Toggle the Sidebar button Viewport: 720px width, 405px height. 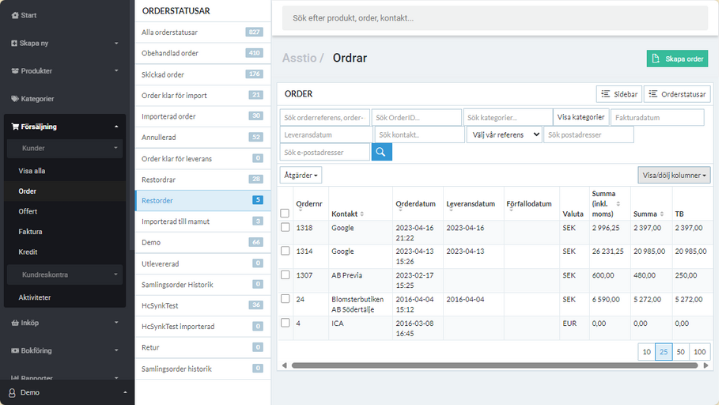(618, 94)
